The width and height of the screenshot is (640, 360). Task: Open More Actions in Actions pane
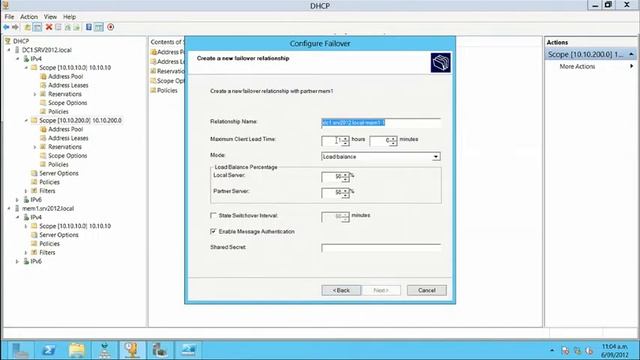click(x=577, y=67)
